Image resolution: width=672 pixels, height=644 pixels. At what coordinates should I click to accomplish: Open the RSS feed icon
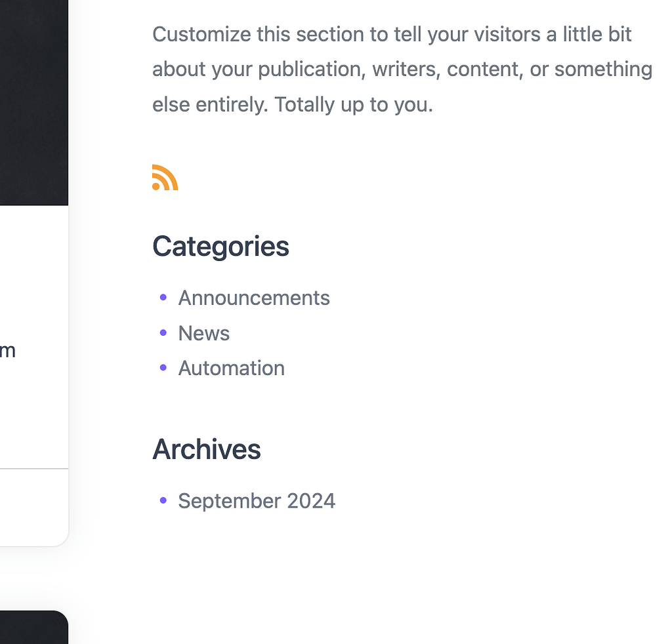(164, 177)
